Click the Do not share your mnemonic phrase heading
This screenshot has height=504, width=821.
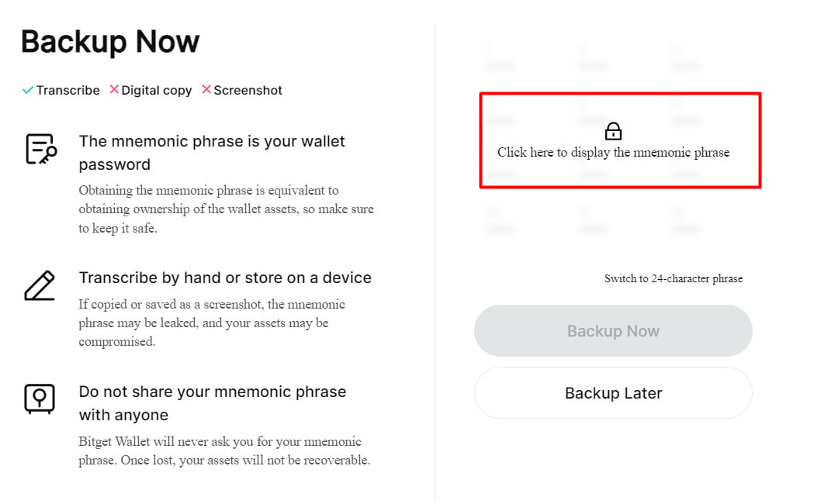click(x=212, y=403)
